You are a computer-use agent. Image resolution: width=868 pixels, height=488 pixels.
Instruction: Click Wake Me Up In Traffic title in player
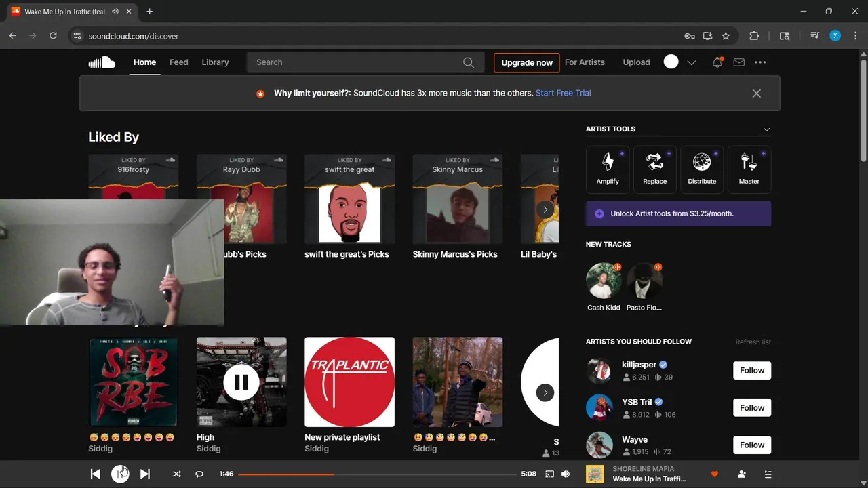pyautogui.click(x=649, y=479)
